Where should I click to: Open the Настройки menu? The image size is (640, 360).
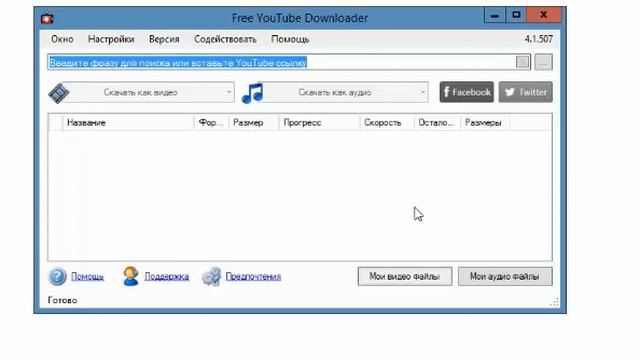(x=111, y=39)
